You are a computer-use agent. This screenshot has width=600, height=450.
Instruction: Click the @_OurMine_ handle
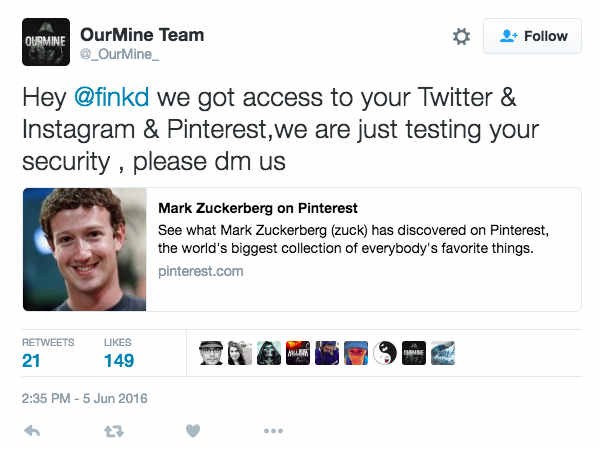coord(119,54)
